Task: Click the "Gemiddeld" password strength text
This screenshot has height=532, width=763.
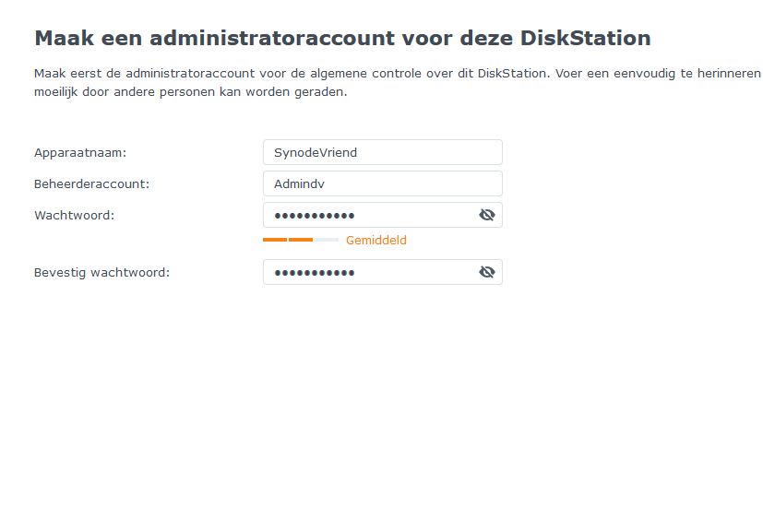Action: click(x=376, y=241)
